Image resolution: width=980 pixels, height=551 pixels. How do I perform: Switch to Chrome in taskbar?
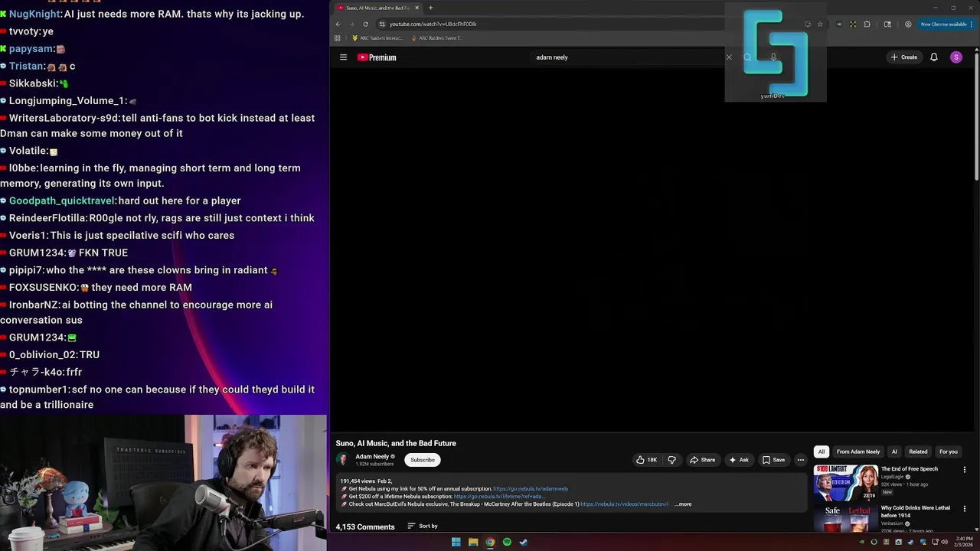490,542
